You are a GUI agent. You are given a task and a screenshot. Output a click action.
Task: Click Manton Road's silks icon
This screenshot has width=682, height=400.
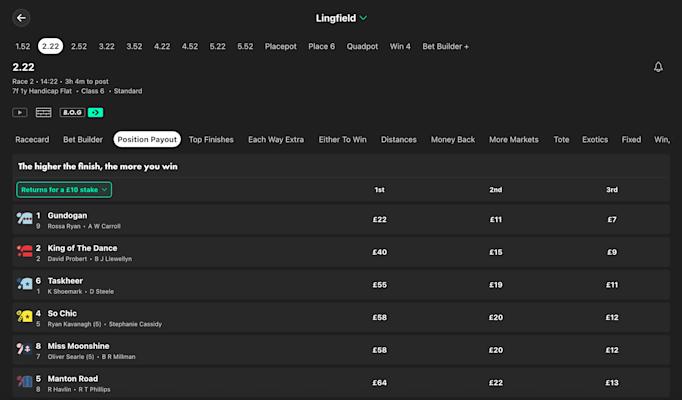[24, 381]
